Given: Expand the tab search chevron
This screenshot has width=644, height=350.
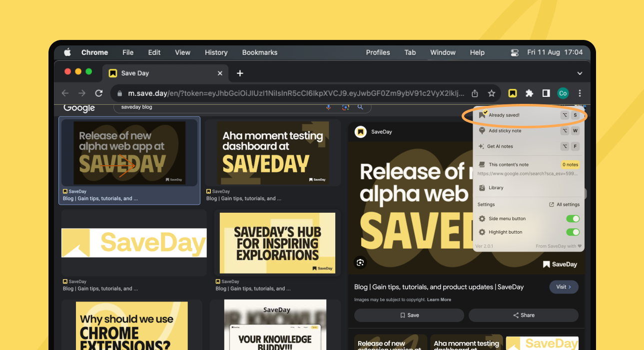Looking at the screenshot, I should tap(580, 73).
